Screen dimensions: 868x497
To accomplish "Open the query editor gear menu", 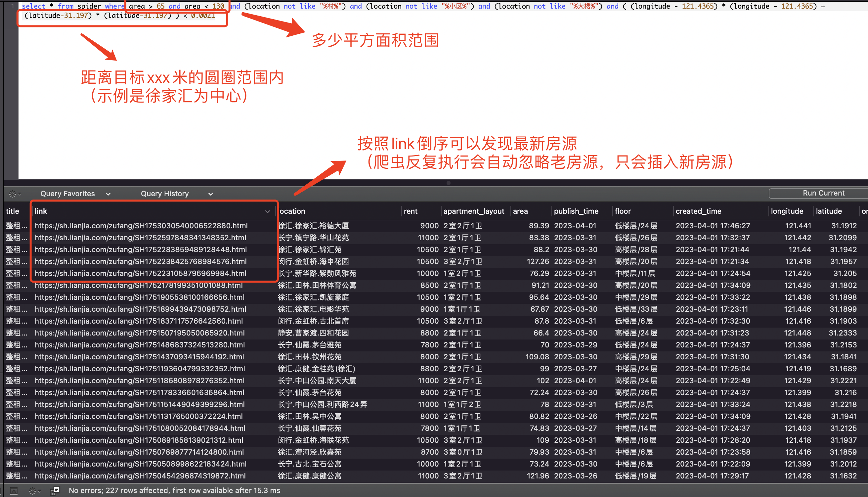I will [x=14, y=194].
